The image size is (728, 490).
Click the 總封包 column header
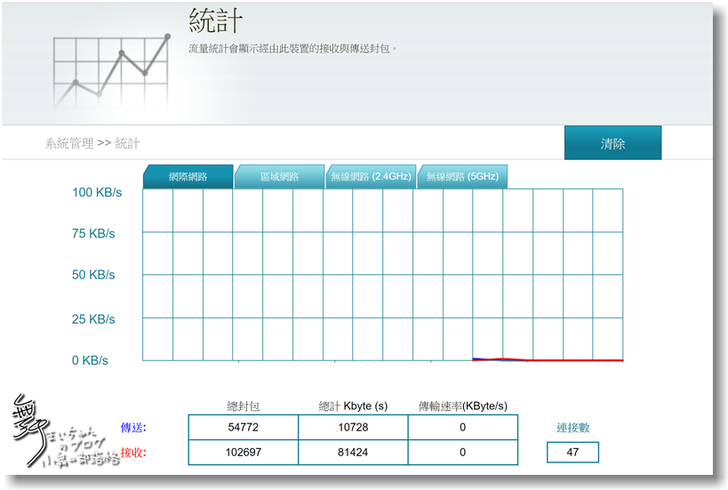[x=243, y=406]
